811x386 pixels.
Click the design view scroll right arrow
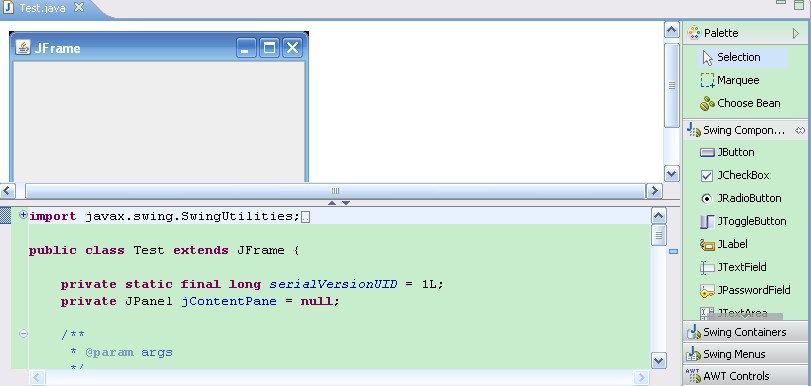click(x=654, y=191)
